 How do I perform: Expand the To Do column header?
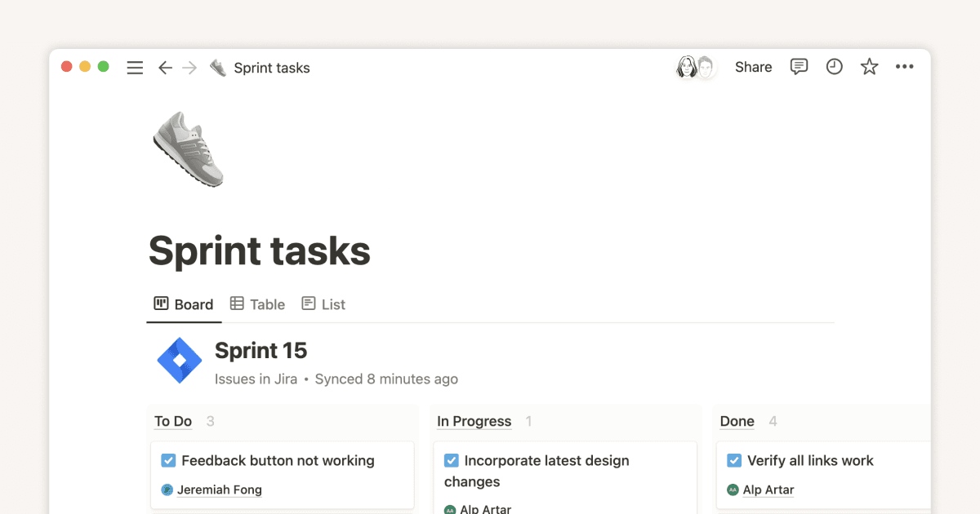[x=173, y=422]
